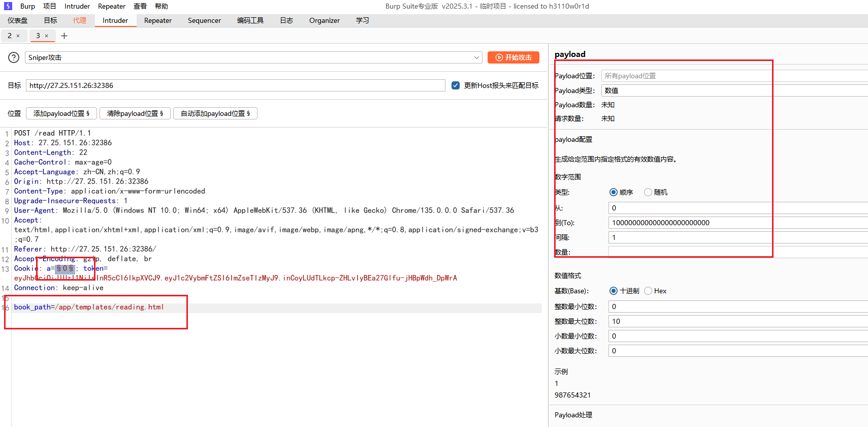Open the 帮助 menu
Screen dimensions: 868x427
coord(162,6)
